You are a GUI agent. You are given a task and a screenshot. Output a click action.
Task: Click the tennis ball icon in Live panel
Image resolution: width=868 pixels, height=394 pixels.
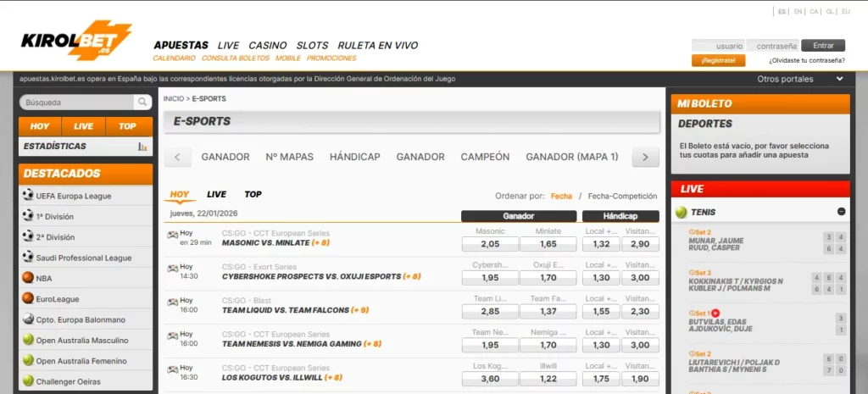(x=682, y=212)
